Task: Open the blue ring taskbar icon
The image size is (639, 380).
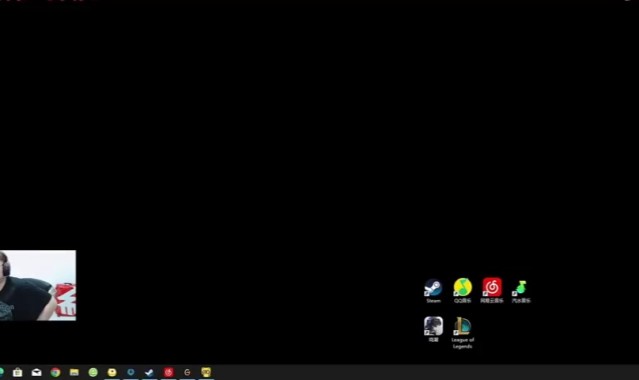Action: [131, 372]
